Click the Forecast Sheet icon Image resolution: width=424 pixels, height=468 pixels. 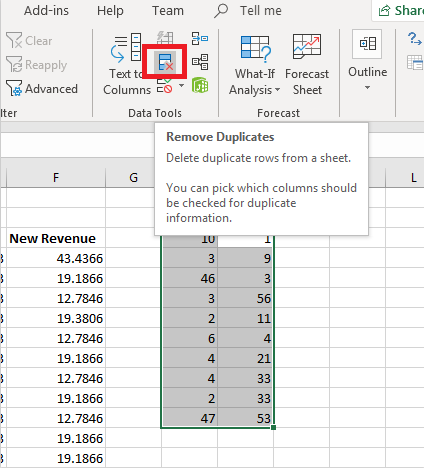(307, 64)
